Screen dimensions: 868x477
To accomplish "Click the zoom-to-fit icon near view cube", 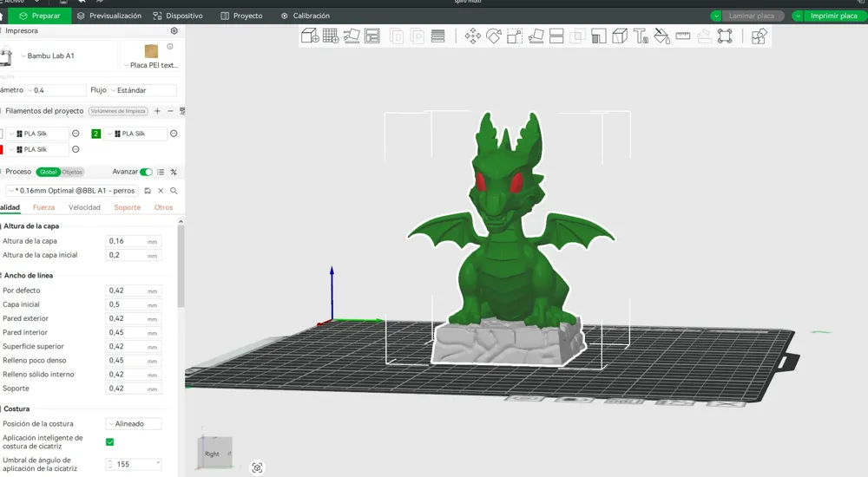I will point(257,467).
